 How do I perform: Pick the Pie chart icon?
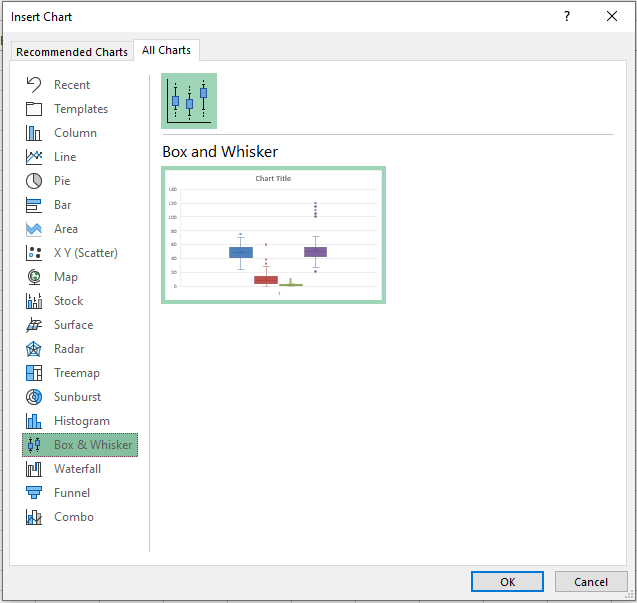pyautogui.click(x=34, y=181)
